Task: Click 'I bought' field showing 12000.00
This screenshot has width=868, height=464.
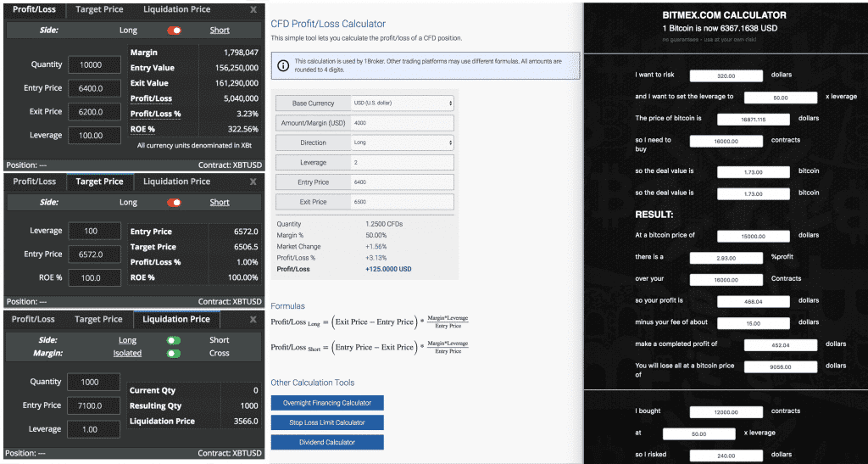Action: 726,412
